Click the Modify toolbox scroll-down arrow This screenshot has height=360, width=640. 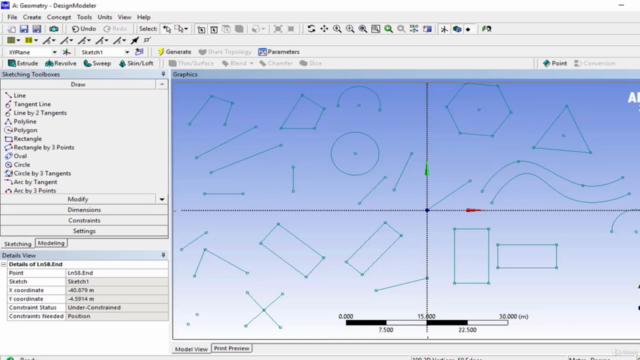[162, 199]
